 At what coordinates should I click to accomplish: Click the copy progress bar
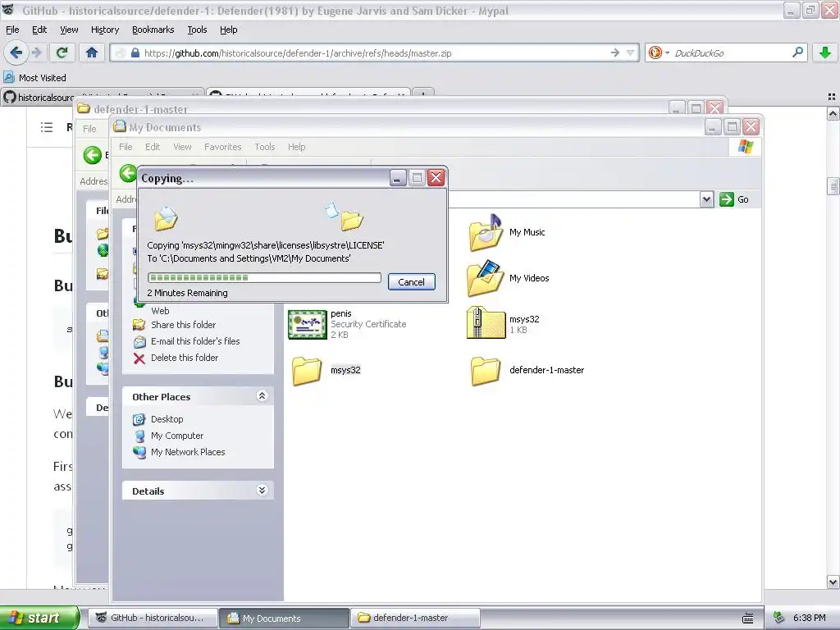(264, 277)
